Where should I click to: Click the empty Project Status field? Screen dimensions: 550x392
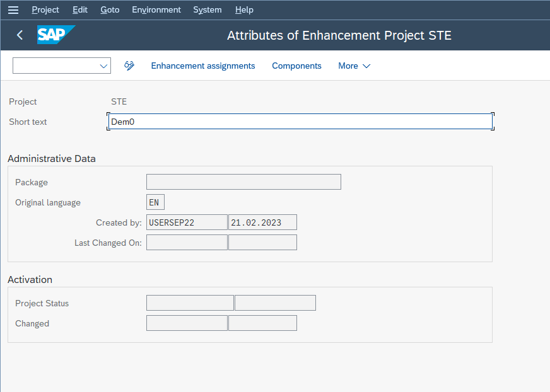tap(189, 303)
